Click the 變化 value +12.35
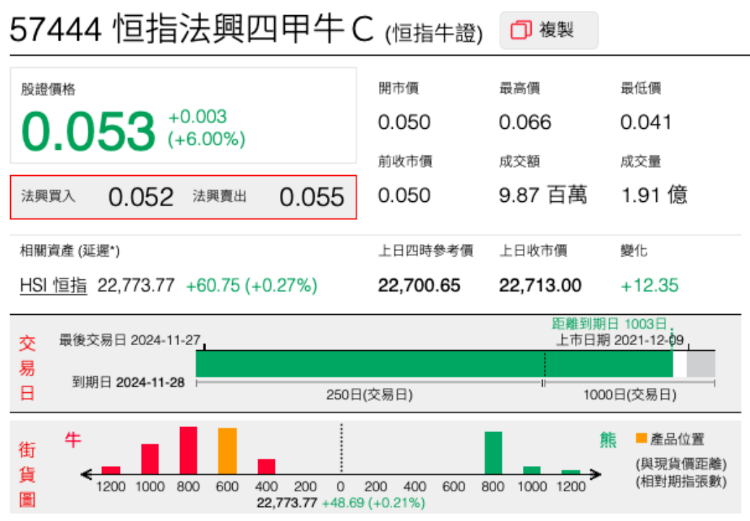The width and height of the screenshot is (750, 521). 650,286
